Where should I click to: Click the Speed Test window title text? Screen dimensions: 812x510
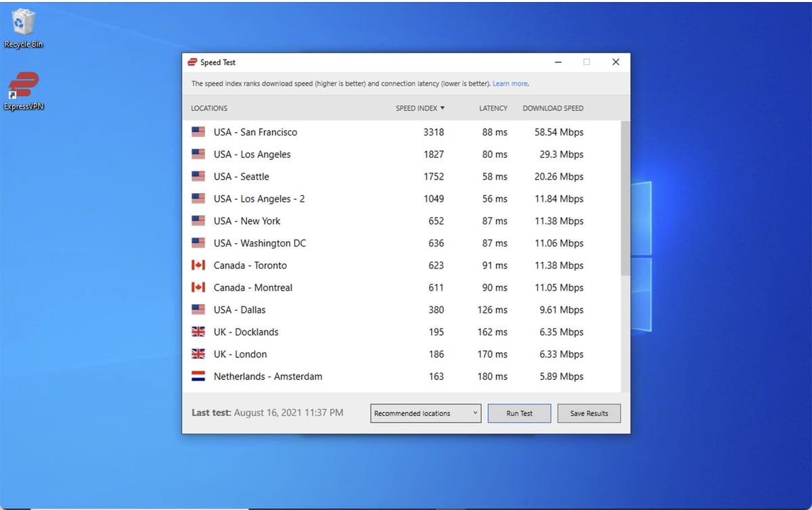pyautogui.click(x=218, y=62)
